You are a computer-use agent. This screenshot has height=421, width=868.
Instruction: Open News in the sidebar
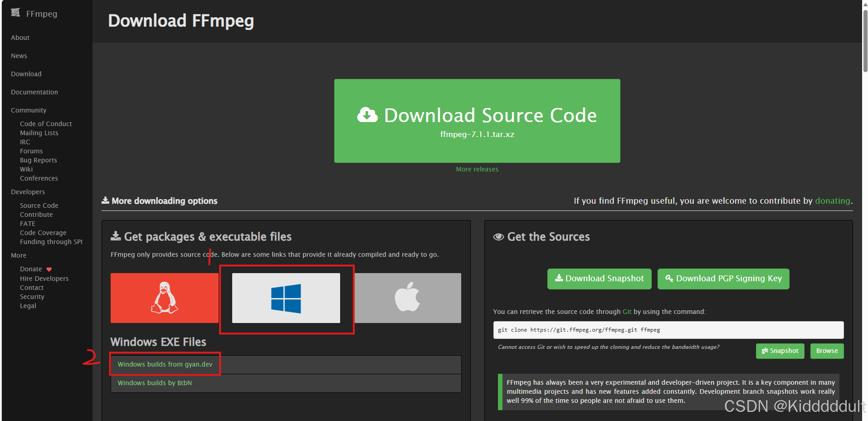[19, 56]
